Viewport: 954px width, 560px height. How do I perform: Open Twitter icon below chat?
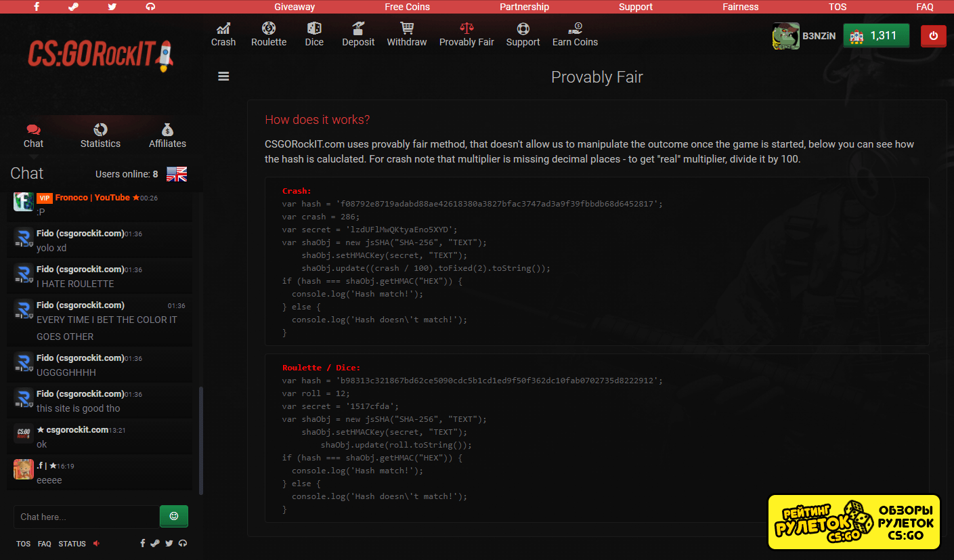pyautogui.click(x=169, y=543)
